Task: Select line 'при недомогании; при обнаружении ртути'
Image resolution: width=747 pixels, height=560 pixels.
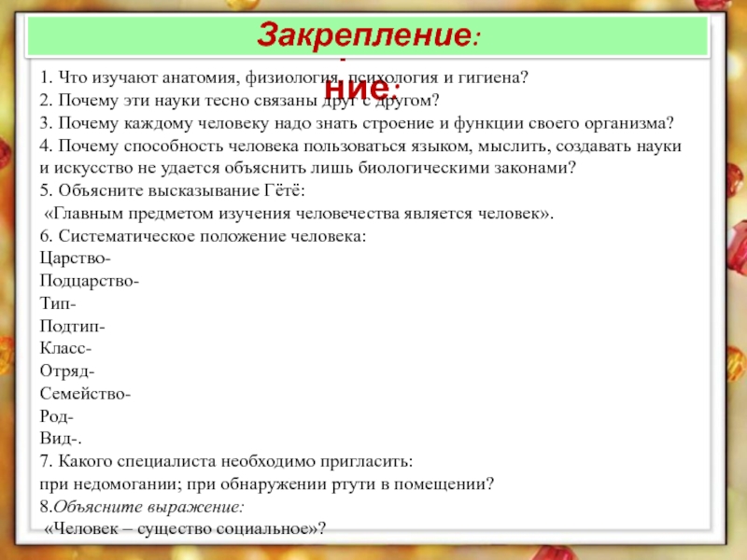Action: pos(267,484)
